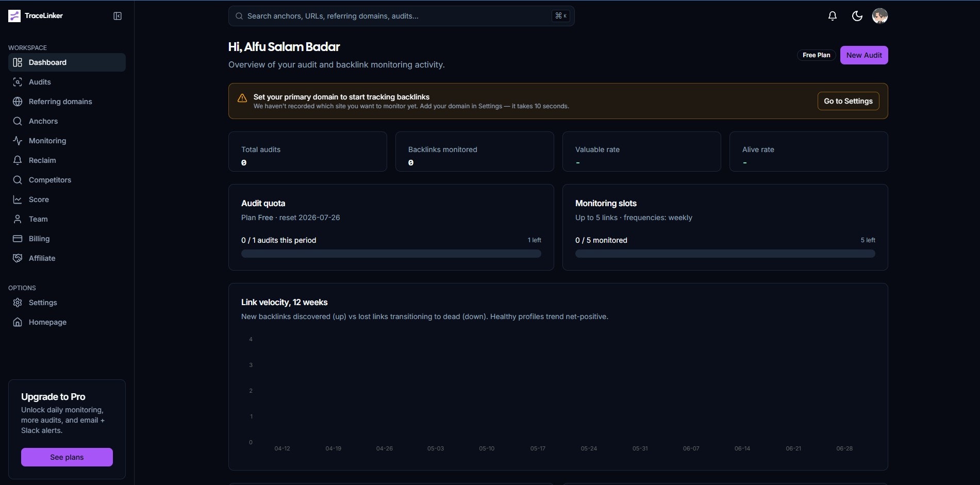Screen dimensions: 980x485
Task: Collapse the sidebar panel icon
Action: [x=118, y=16]
